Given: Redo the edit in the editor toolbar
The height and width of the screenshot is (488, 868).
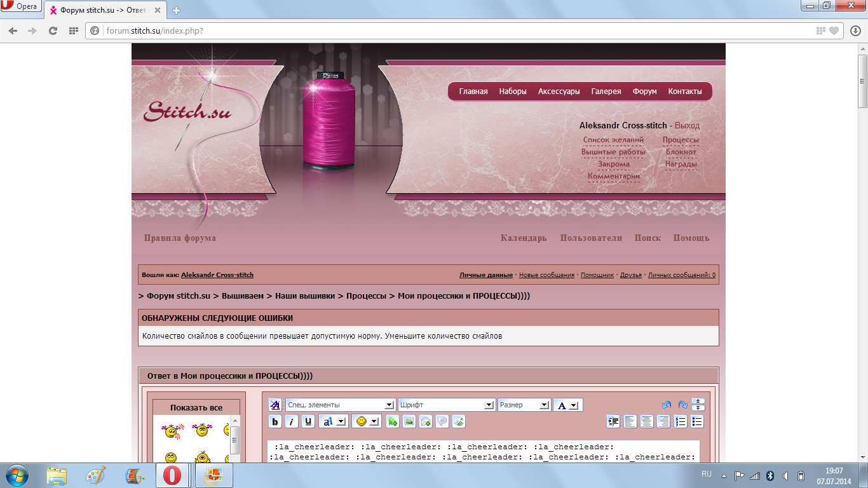Looking at the screenshot, I should [x=682, y=405].
